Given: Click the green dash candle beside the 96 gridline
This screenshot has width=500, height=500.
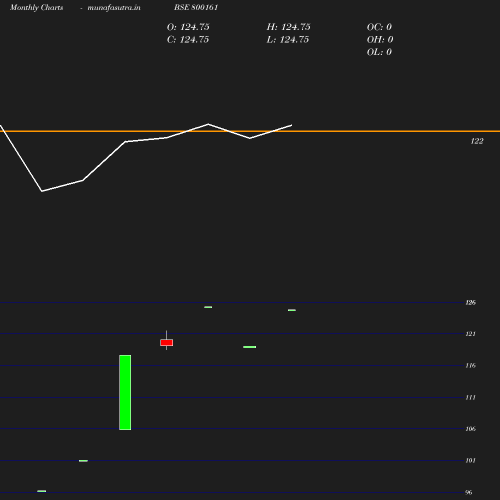Looking at the screenshot, I should 42,491.
